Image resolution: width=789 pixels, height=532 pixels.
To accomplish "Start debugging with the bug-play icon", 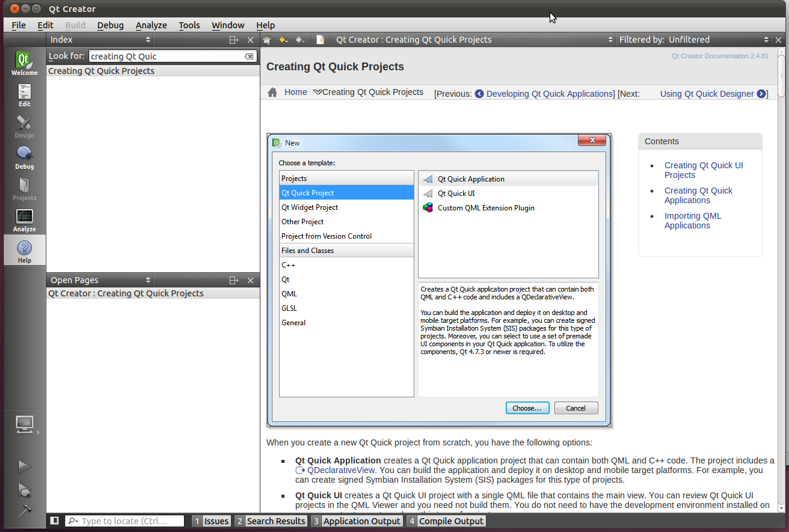I will [24, 490].
